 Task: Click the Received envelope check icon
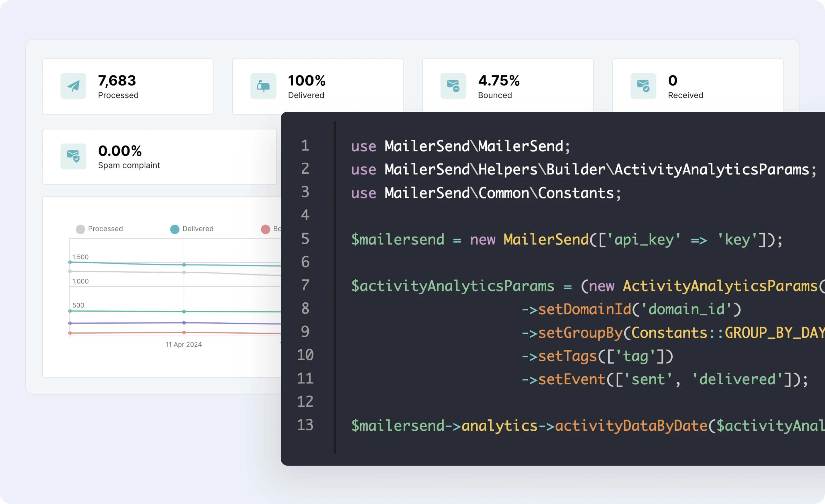click(643, 86)
